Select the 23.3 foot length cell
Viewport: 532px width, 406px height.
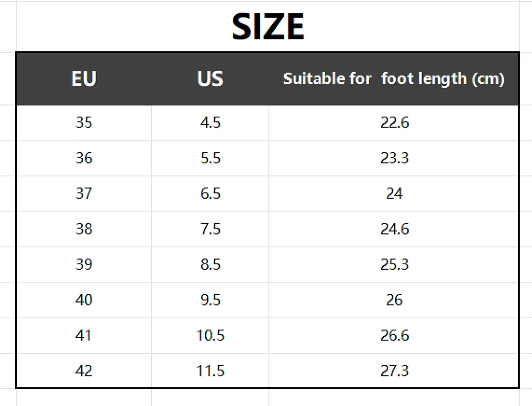point(395,158)
